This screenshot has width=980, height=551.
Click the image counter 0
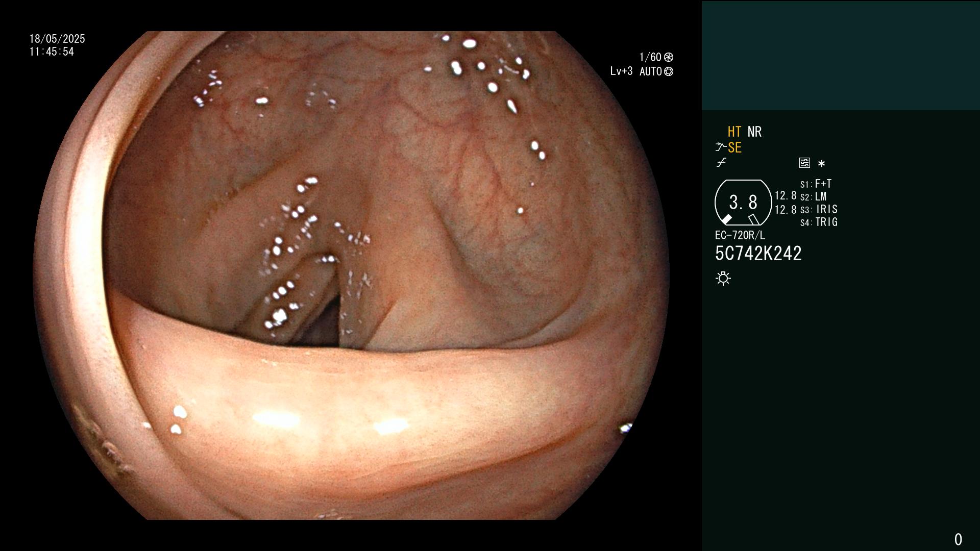point(958,539)
